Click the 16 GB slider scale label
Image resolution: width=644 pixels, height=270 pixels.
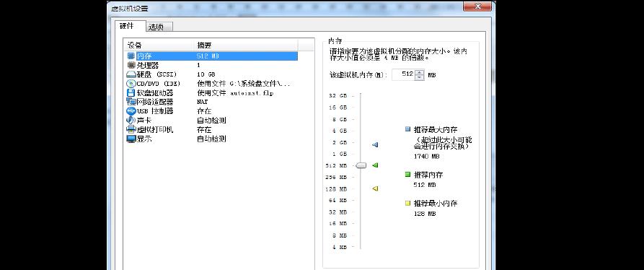coord(338,108)
